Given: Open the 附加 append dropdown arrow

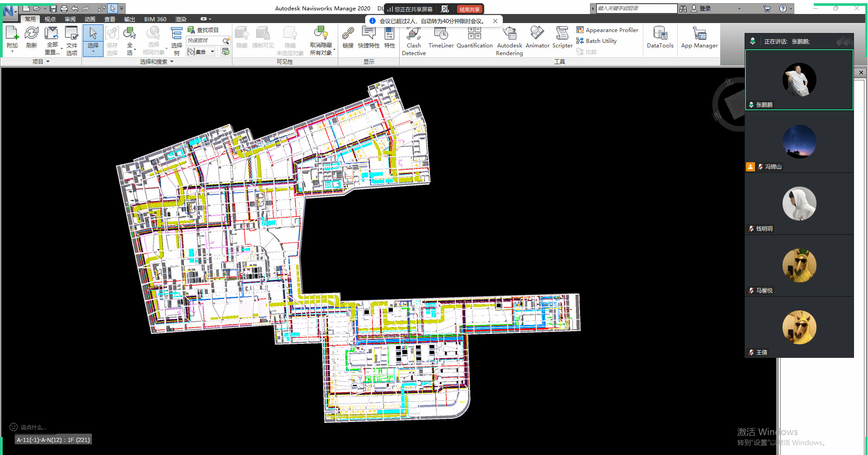Looking at the screenshot, I should (12, 52).
